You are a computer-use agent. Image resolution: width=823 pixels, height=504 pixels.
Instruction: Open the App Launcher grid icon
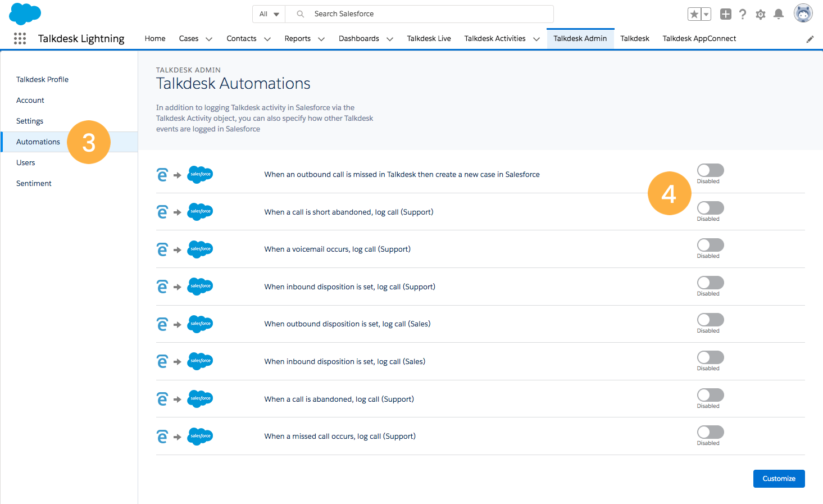20,38
